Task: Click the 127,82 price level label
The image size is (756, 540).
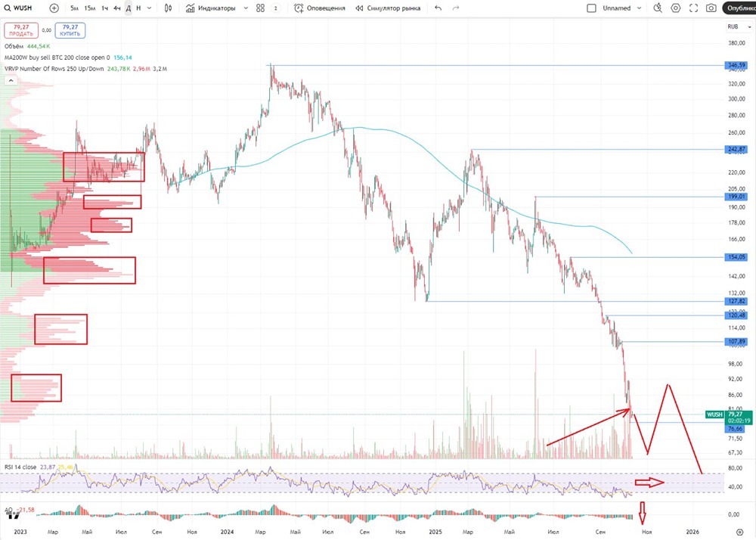Action: click(x=736, y=301)
